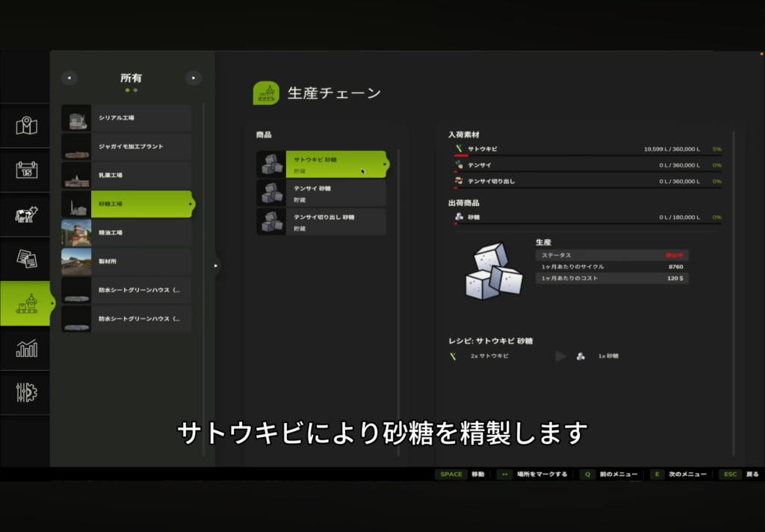Image resolution: width=765 pixels, height=532 pixels.
Task: Open the settings sliders gear icon
Action: point(26,392)
